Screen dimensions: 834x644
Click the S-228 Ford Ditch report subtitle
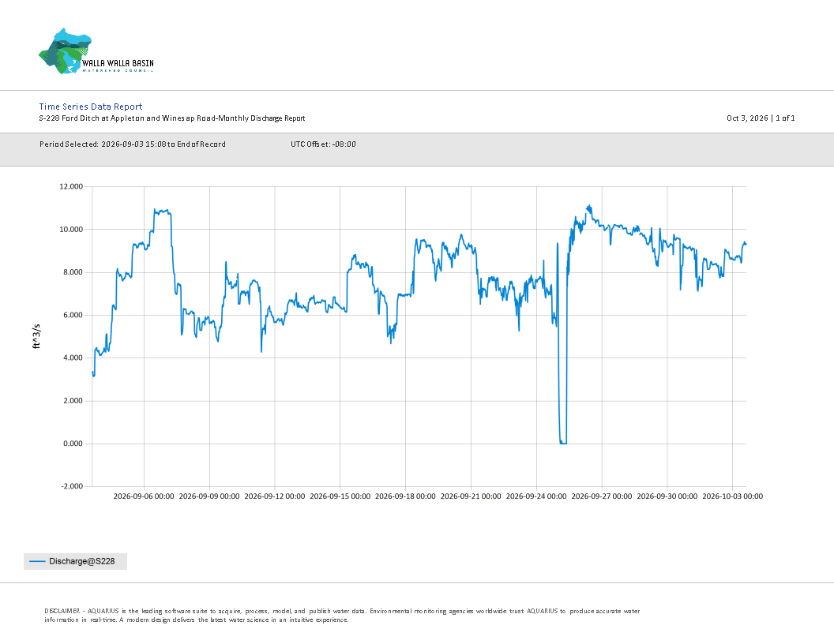coord(172,118)
